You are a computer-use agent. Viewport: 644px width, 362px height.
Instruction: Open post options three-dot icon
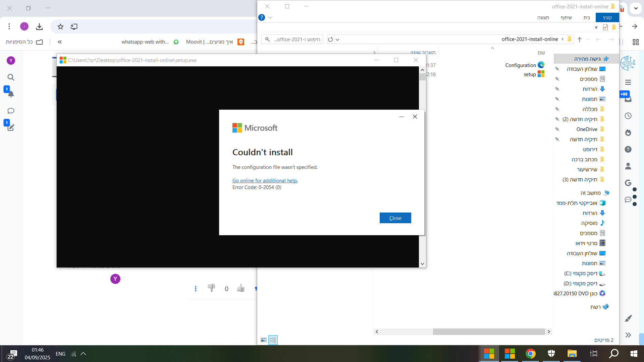[x=196, y=289]
